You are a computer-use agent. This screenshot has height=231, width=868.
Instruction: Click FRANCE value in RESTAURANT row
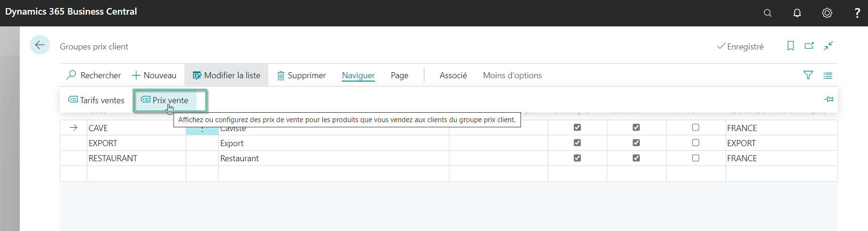[x=742, y=158]
